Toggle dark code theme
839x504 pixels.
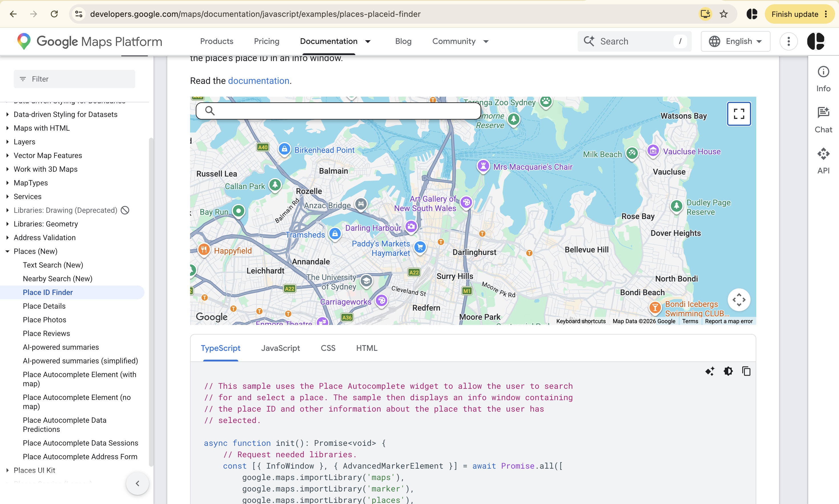728,371
